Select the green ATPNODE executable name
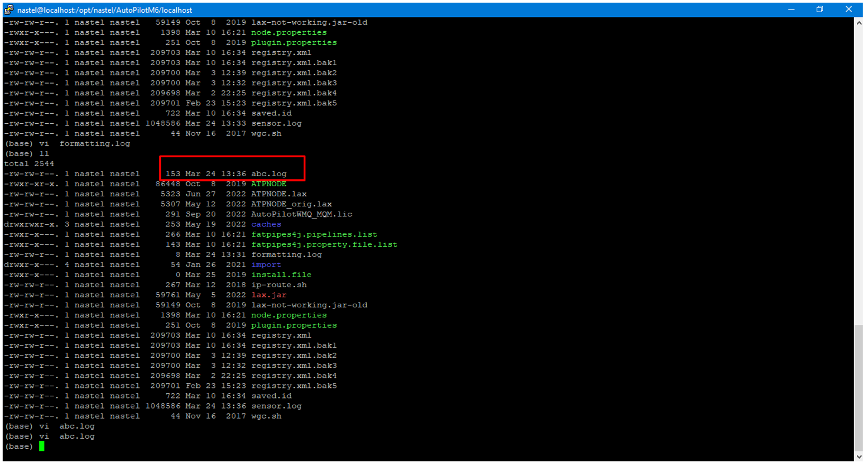The height and width of the screenshot is (464, 868). coord(269,184)
